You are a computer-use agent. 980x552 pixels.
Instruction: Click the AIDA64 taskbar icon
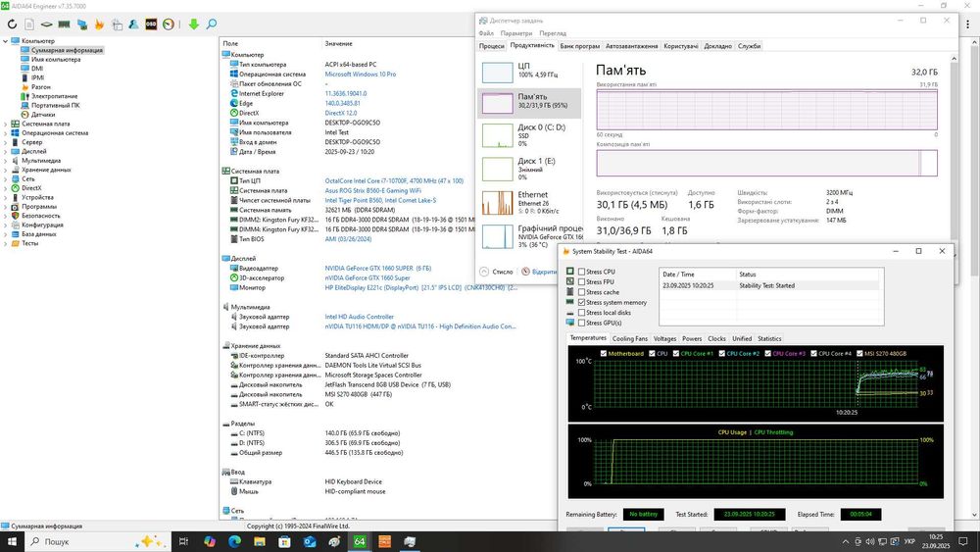click(x=360, y=541)
